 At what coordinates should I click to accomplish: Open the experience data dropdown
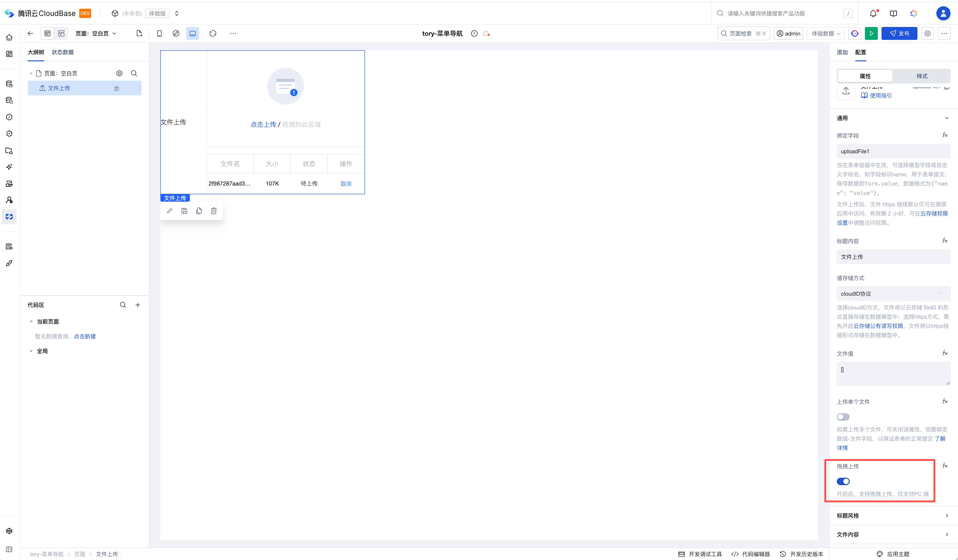point(826,33)
